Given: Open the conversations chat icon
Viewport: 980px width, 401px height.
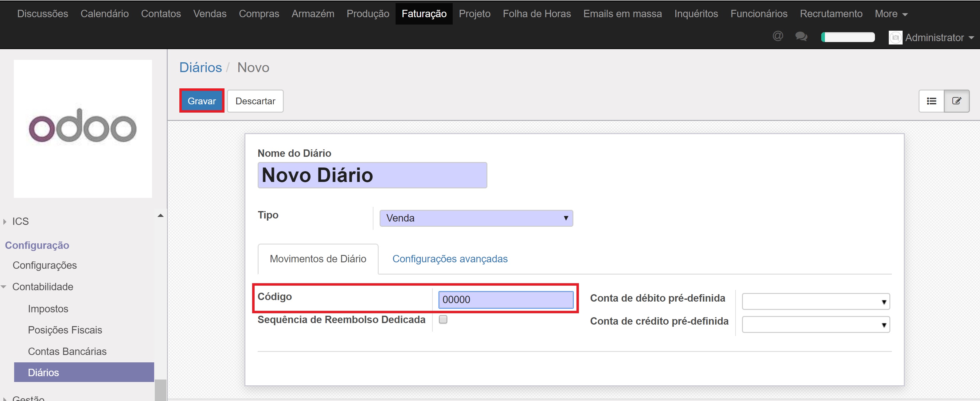Looking at the screenshot, I should (x=801, y=37).
